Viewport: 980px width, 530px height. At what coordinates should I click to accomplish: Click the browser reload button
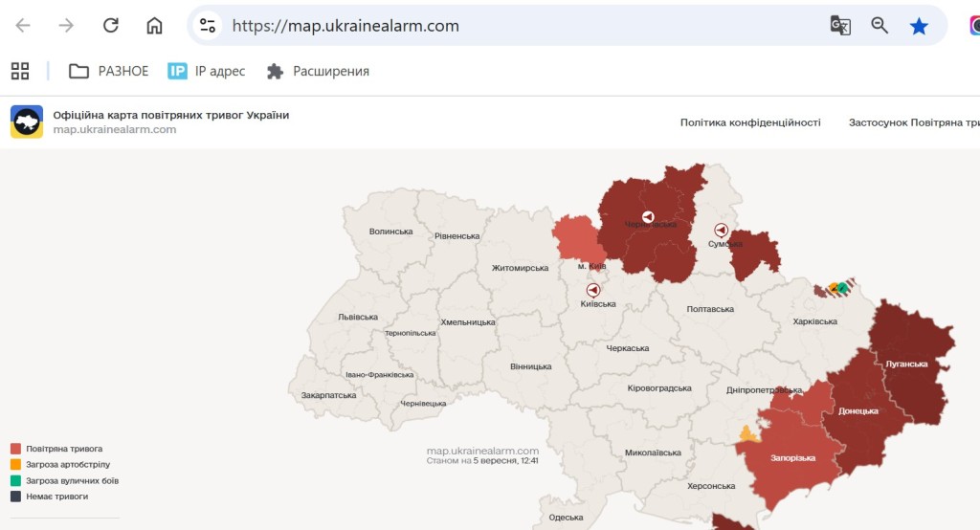point(110,26)
